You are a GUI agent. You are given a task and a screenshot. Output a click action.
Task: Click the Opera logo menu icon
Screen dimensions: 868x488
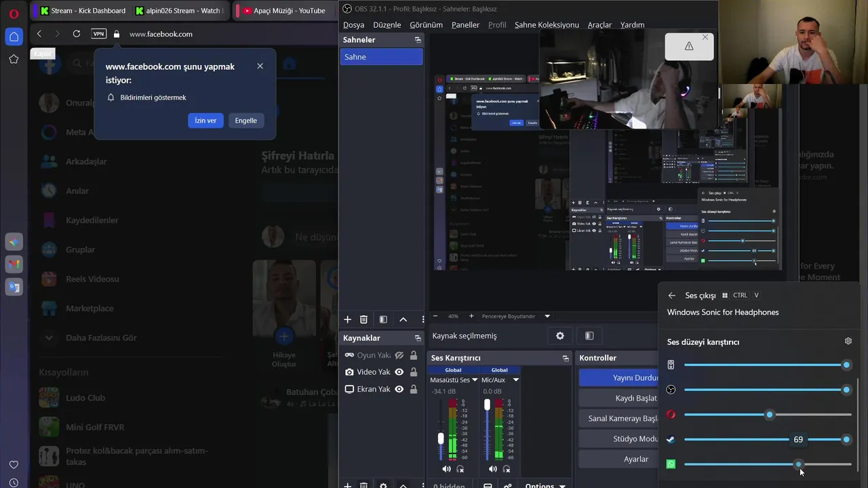coord(14,12)
